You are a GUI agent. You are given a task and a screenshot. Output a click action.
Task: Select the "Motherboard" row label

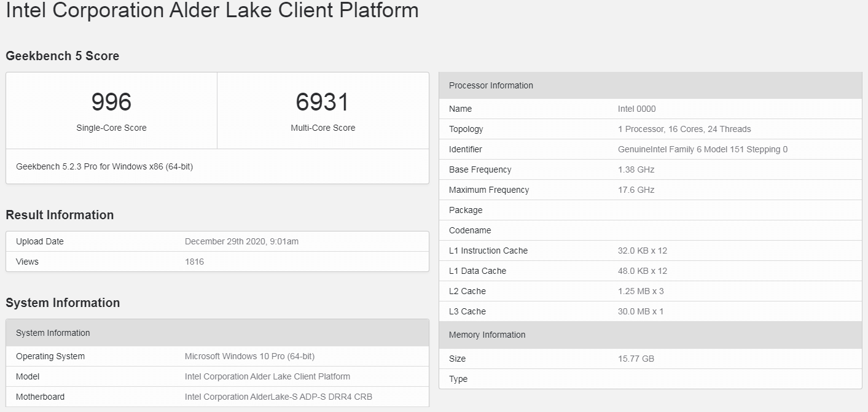pyautogui.click(x=40, y=397)
